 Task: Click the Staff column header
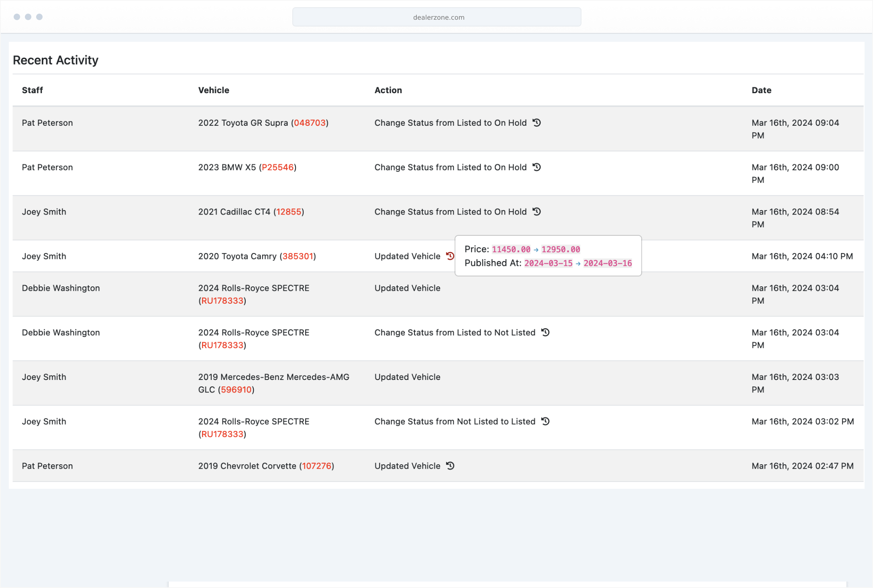tap(32, 90)
